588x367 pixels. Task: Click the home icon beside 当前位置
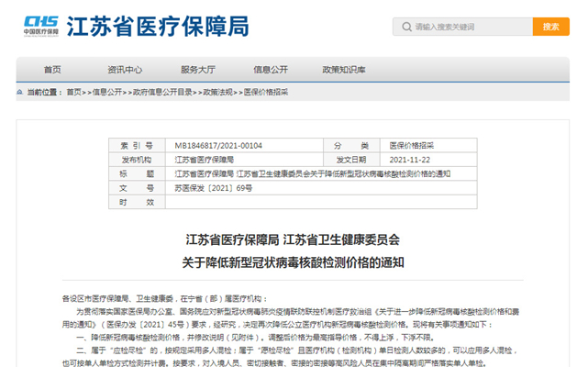[21, 93]
